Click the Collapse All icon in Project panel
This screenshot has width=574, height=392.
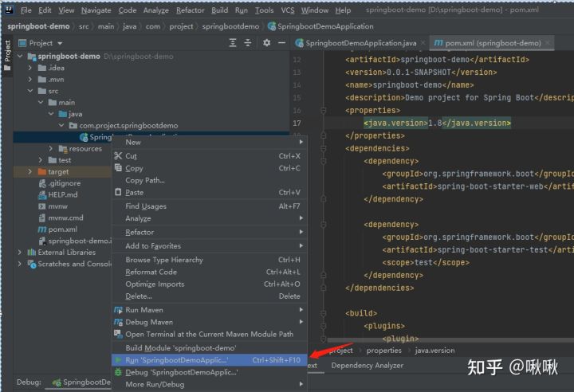(x=248, y=43)
